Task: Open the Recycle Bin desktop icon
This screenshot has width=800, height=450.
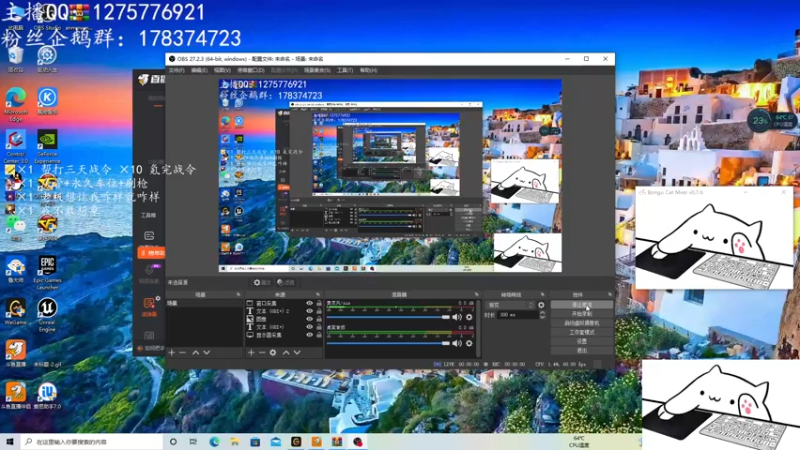Action: tap(16, 59)
